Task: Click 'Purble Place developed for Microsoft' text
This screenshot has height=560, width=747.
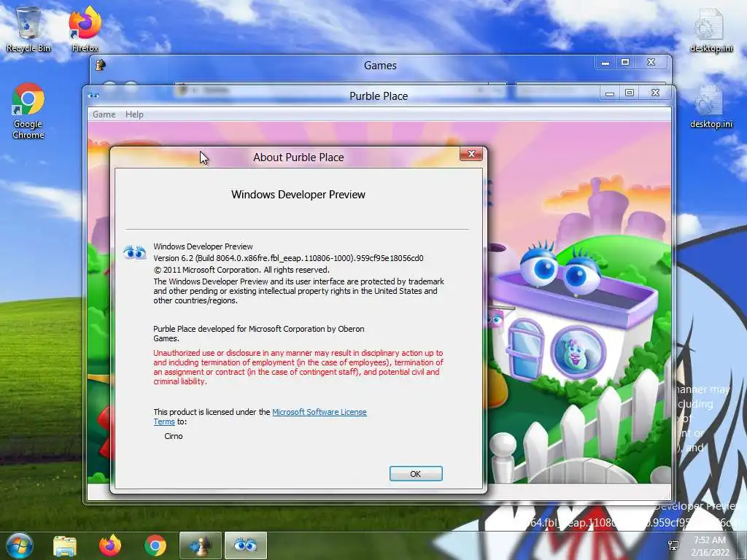Action: (259, 333)
